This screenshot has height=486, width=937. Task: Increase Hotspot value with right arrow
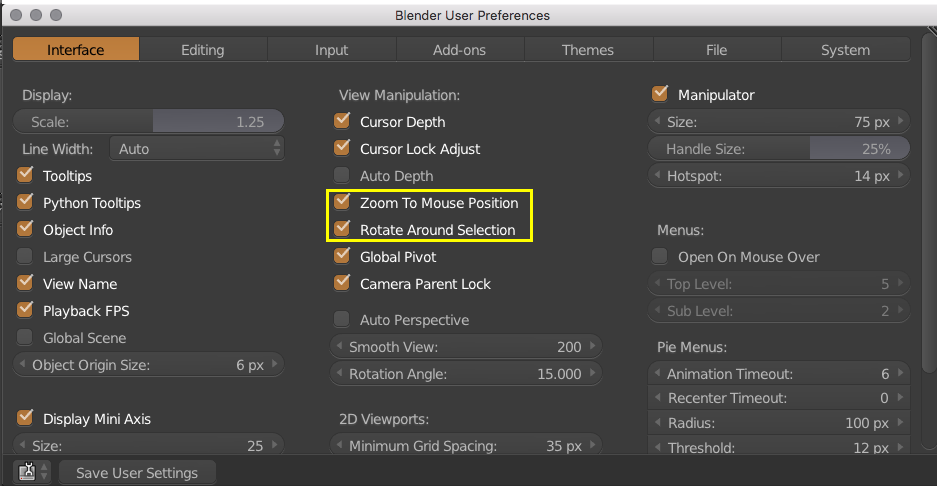click(x=901, y=176)
